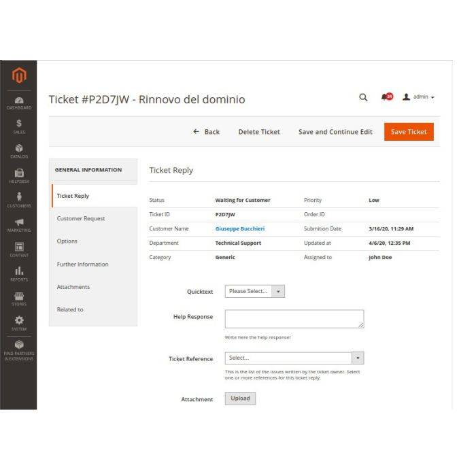The height and width of the screenshot is (476, 476).
Task: Open the Reports sidebar menu
Action: (19, 274)
